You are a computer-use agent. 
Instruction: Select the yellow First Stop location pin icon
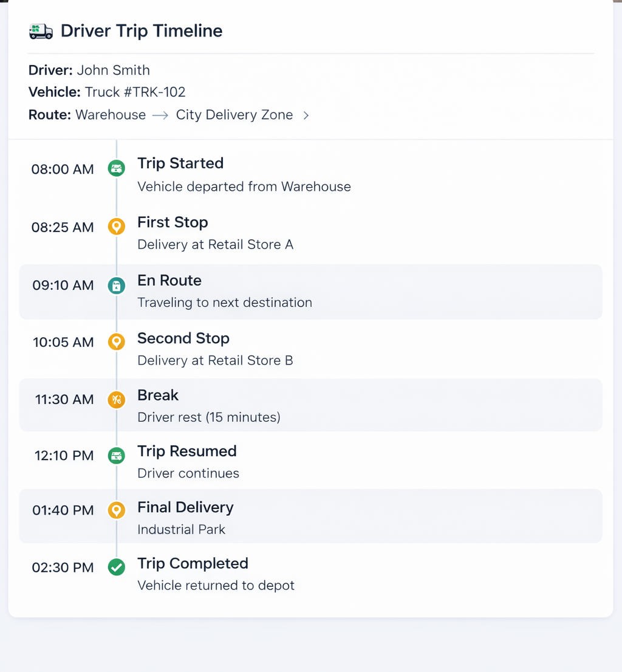(x=116, y=227)
